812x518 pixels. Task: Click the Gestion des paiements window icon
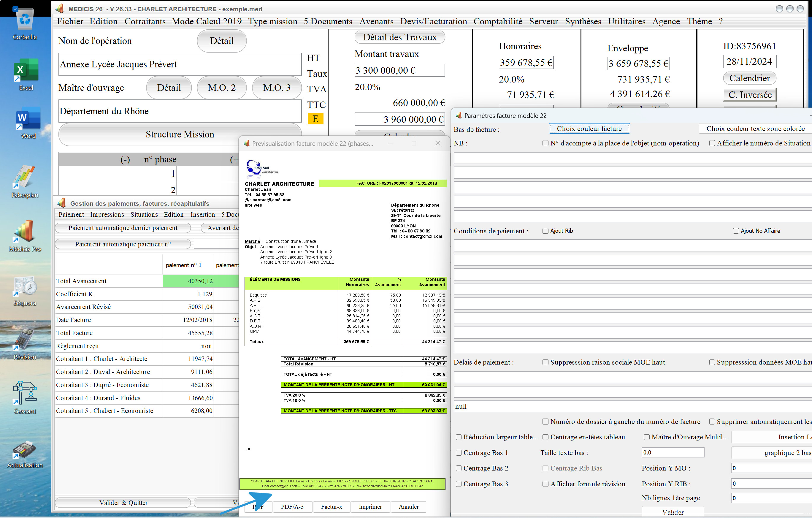[x=61, y=203]
